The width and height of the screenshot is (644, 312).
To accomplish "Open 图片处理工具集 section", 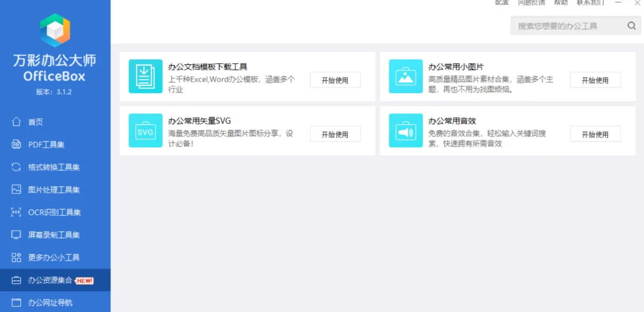I will click(x=55, y=190).
